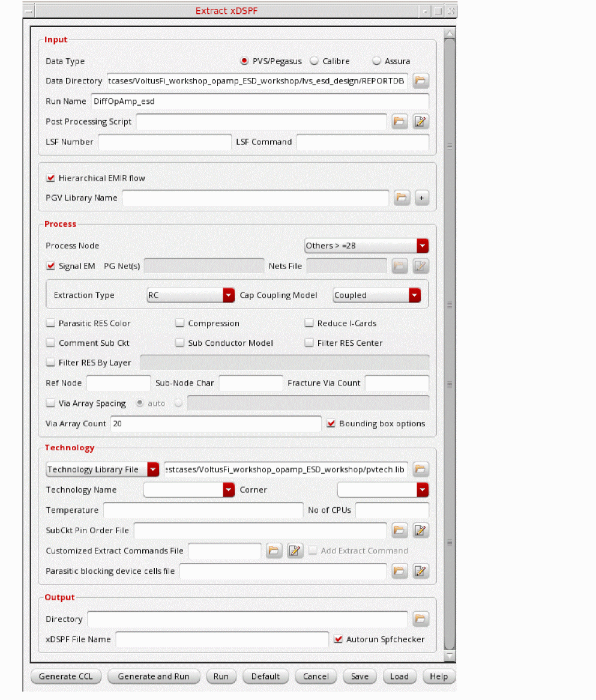This screenshot has width=596, height=700.
Task: Uncheck Autorun Spfchecker
Action: click(339, 639)
